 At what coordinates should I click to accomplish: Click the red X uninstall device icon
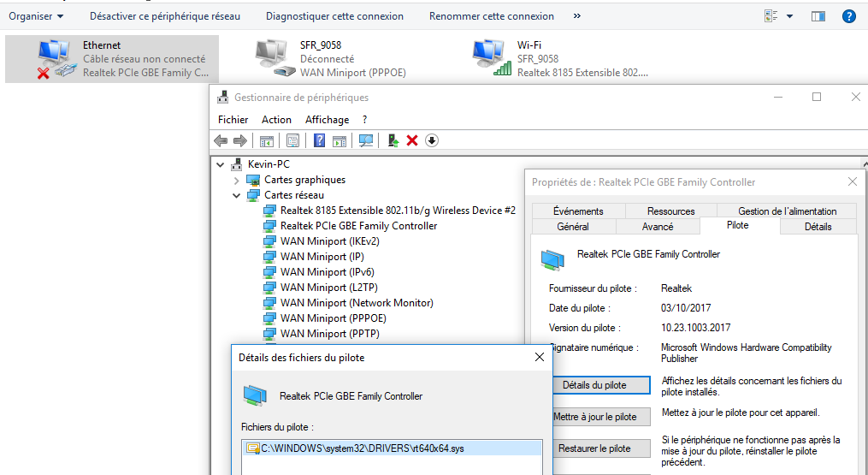coord(412,141)
